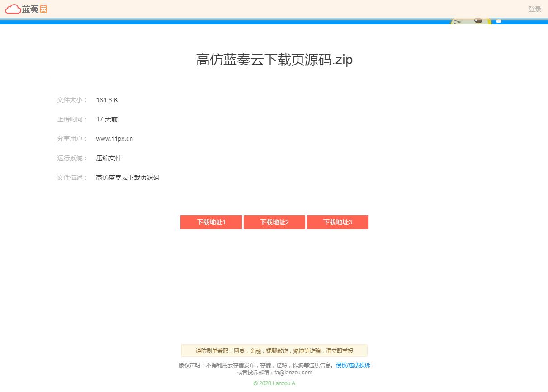Click the 登录 login link
Viewport: 548px width, 392px height.
(x=534, y=9)
